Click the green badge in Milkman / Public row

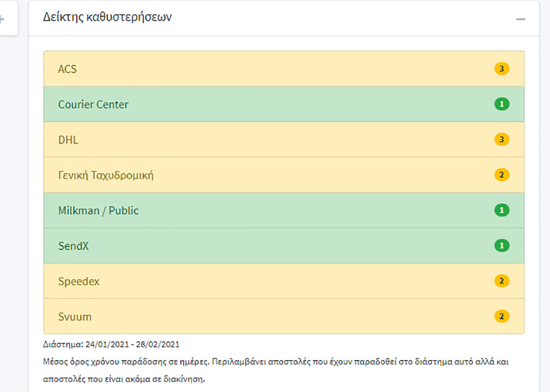pos(502,211)
